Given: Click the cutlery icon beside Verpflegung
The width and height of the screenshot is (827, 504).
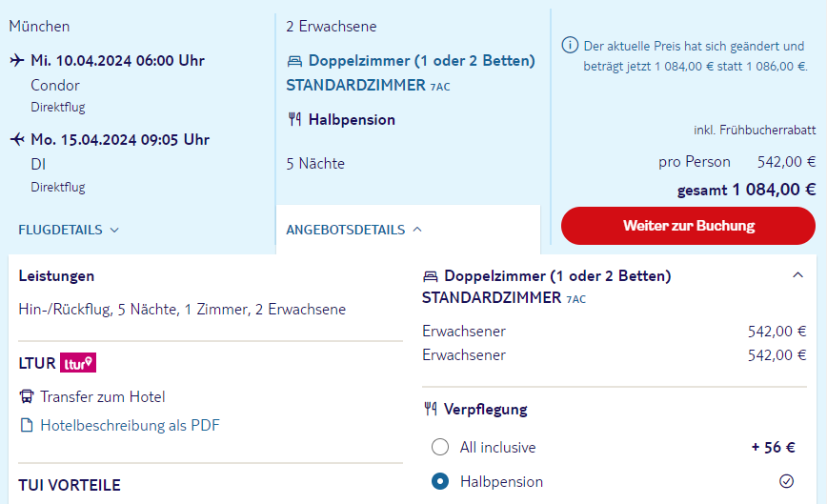Looking at the screenshot, I should (x=431, y=409).
